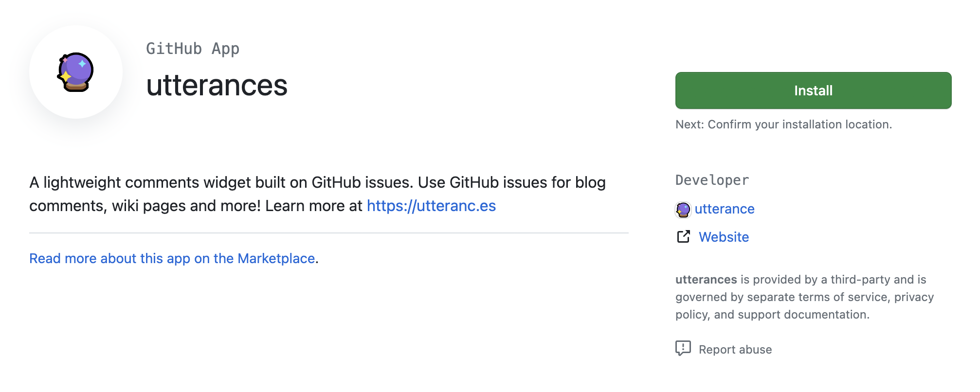Open the https://utteranc.es link
The image size is (980, 392).
(431, 206)
